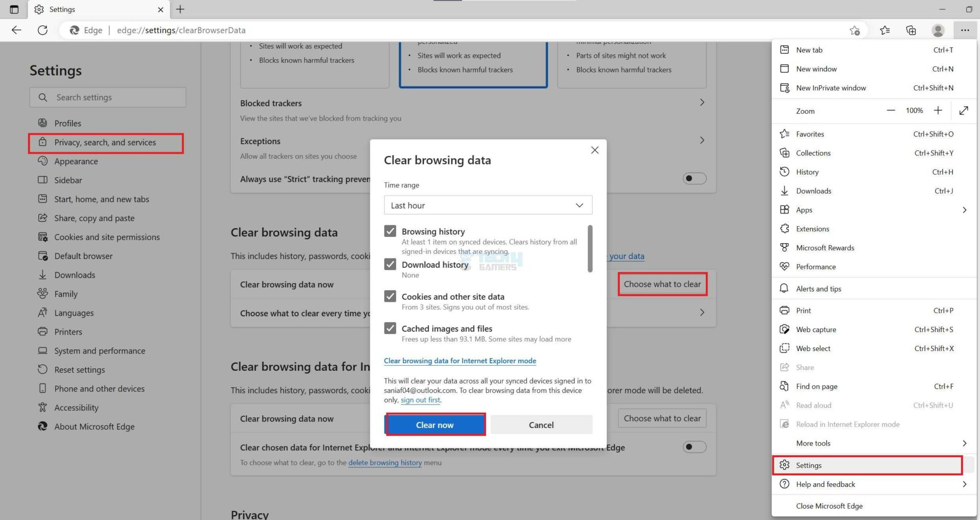The height and width of the screenshot is (520, 980).
Task: Expand the Exceptions section
Action: tap(702, 140)
